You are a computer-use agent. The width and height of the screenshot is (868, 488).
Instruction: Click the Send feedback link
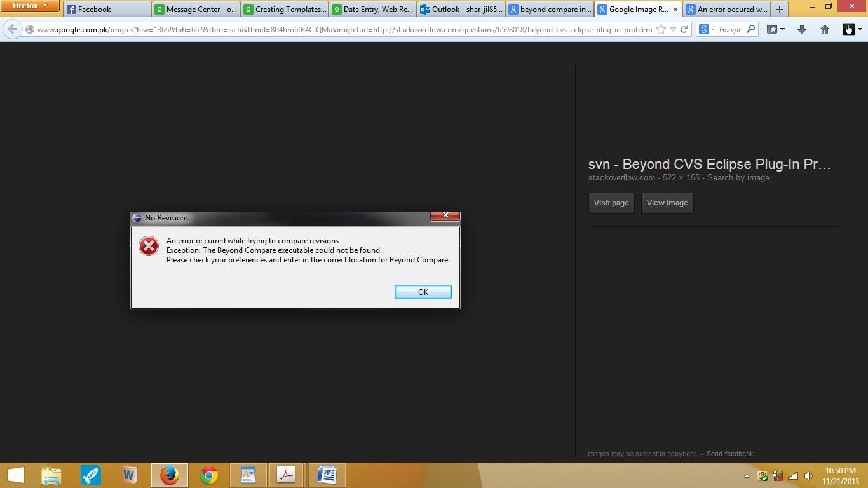[729, 454]
